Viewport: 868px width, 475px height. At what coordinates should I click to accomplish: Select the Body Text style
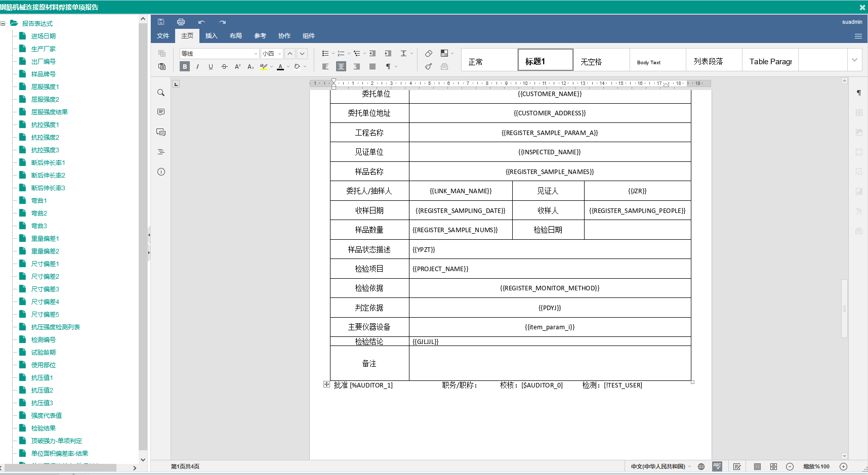click(x=658, y=60)
